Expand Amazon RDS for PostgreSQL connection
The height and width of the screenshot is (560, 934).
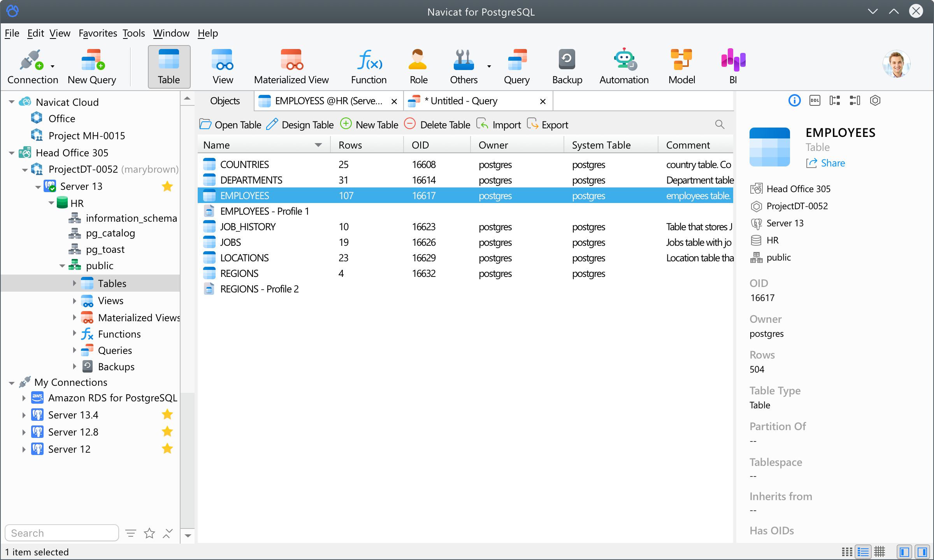coord(24,398)
